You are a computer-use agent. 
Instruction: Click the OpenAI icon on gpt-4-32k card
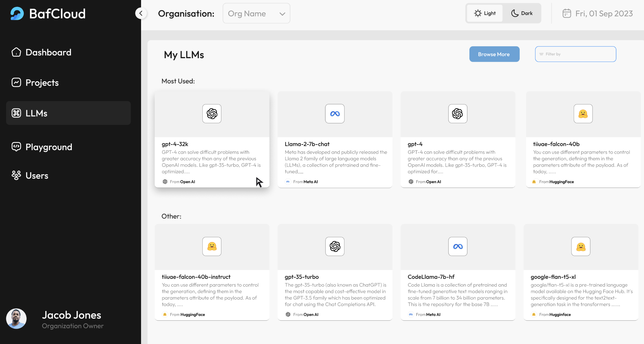coord(212,114)
